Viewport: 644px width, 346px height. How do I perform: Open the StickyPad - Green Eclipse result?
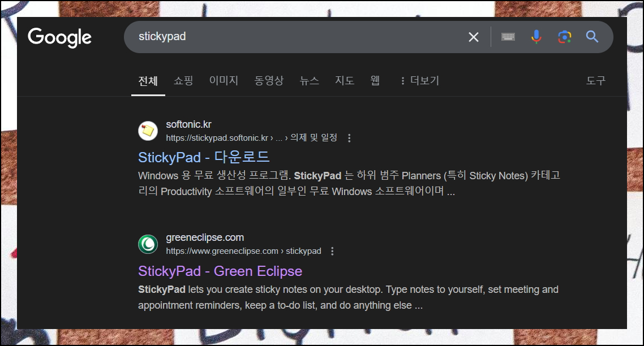220,271
